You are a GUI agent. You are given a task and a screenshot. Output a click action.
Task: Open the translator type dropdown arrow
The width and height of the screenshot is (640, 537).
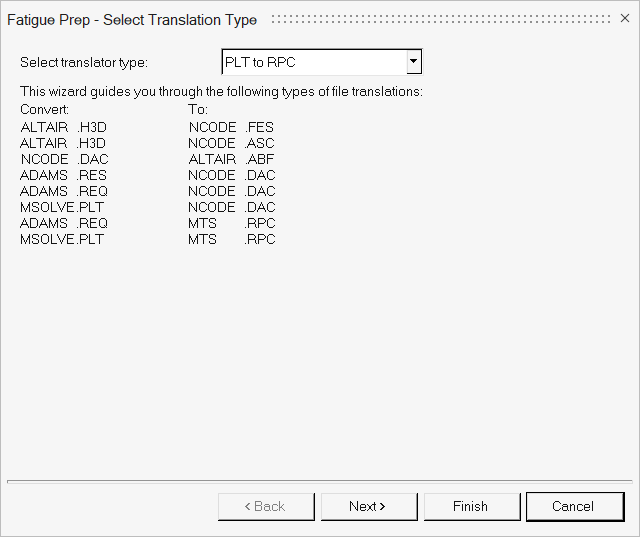(413, 62)
